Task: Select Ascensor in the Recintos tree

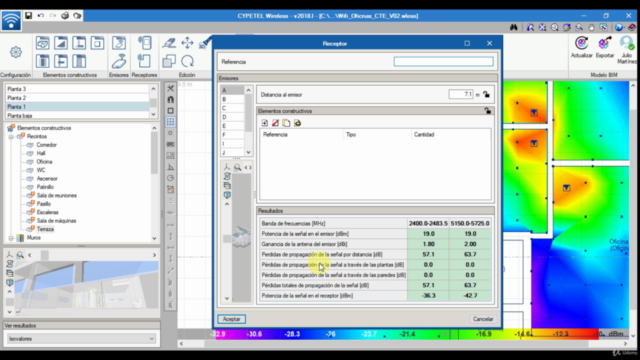Action: click(x=47, y=179)
